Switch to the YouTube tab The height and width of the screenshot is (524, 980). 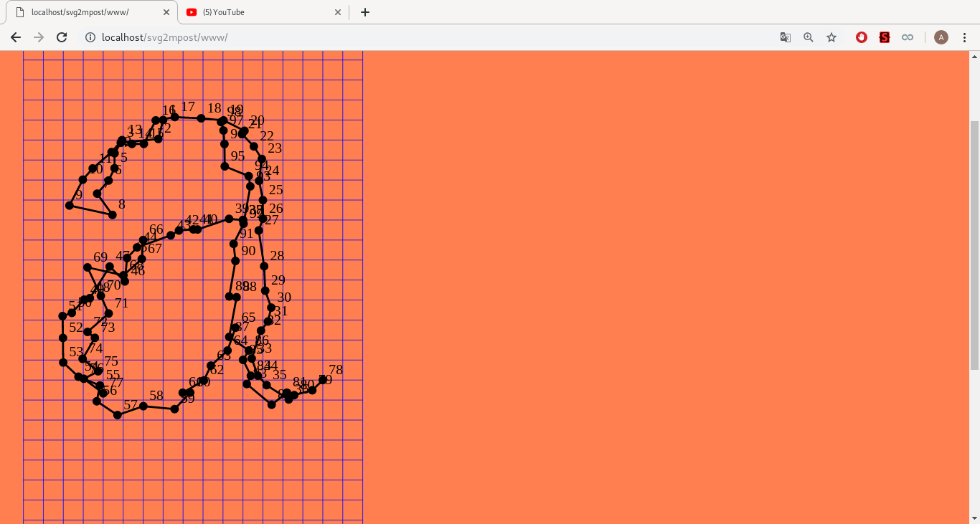258,12
